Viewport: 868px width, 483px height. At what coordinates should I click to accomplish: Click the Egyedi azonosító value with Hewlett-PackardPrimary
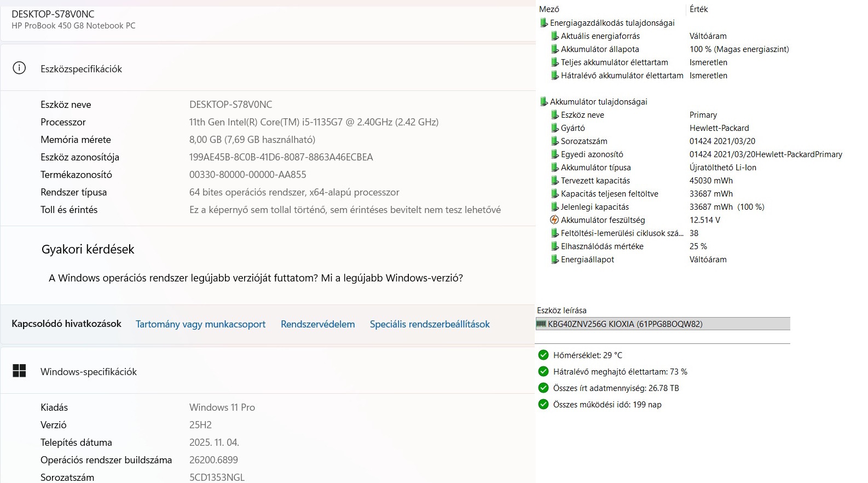(766, 154)
